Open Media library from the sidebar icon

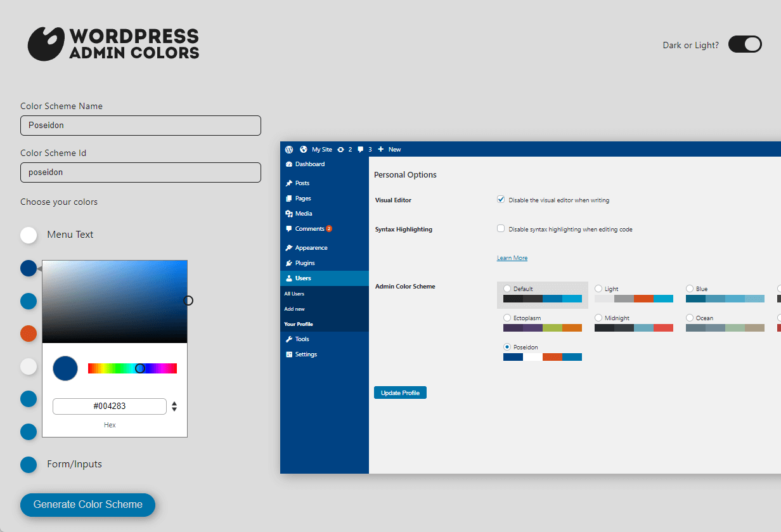[x=290, y=213]
